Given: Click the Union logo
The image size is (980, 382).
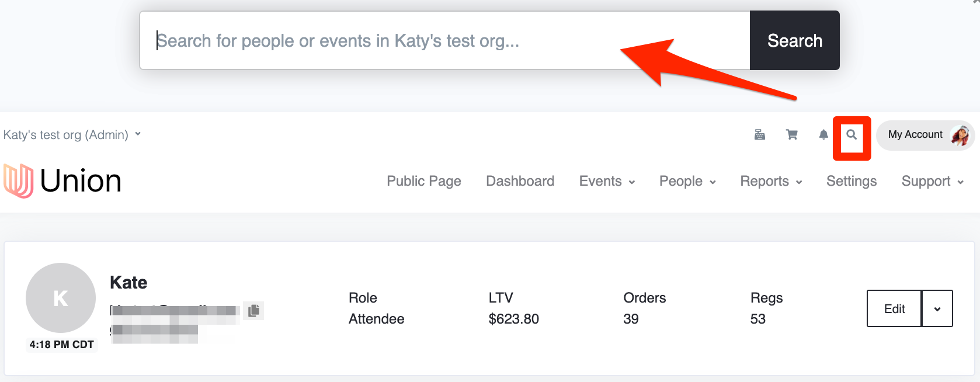Looking at the screenshot, I should 62,180.
